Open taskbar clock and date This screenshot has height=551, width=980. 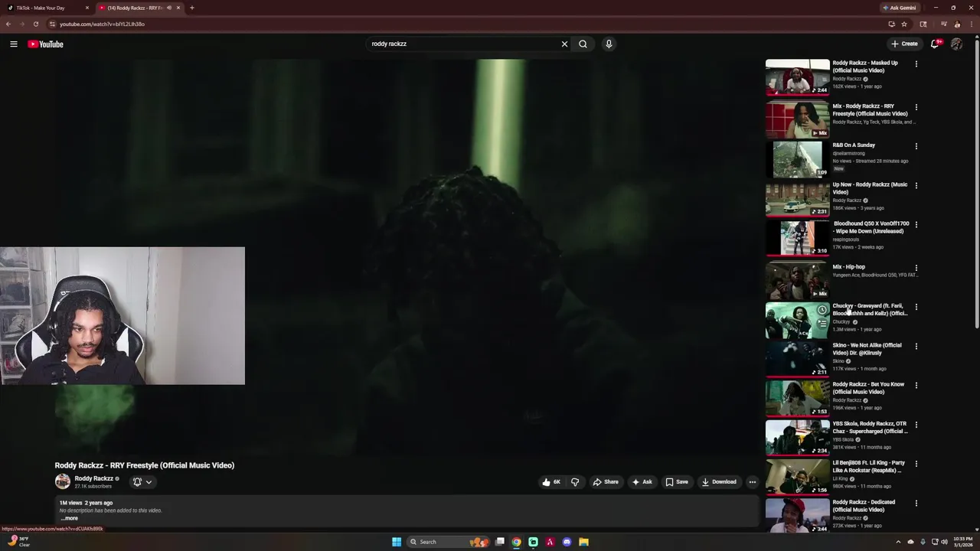(963, 542)
